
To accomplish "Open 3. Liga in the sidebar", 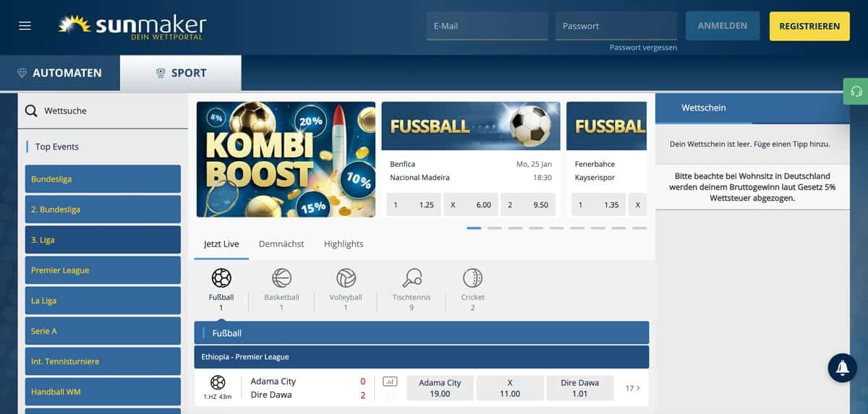I will pyautogui.click(x=103, y=240).
